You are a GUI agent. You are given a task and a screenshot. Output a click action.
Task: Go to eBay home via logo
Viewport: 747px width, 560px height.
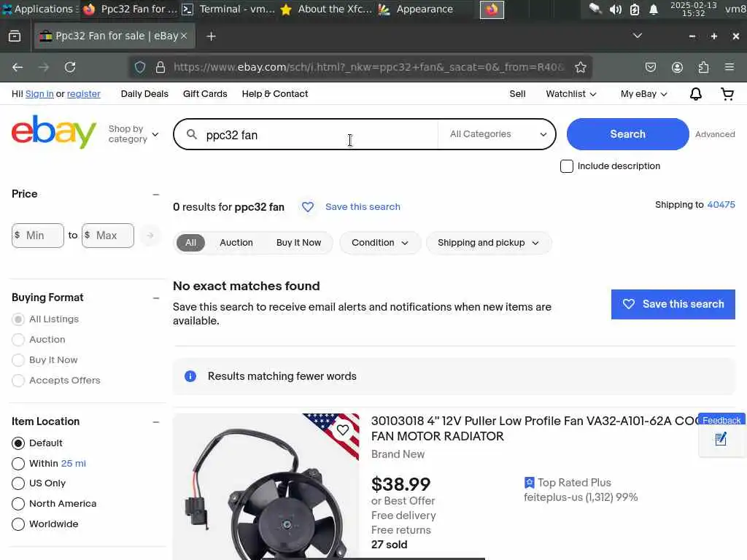pyautogui.click(x=54, y=132)
